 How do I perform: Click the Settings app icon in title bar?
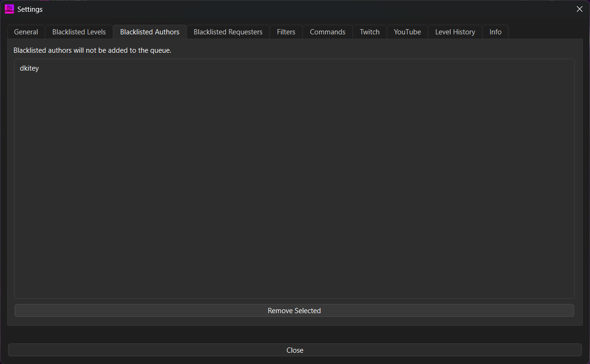[x=9, y=9]
